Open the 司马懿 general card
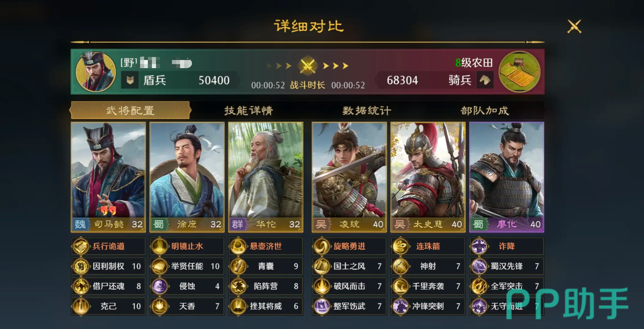Viewport: 644px width, 329px height. pyautogui.click(x=108, y=177)
